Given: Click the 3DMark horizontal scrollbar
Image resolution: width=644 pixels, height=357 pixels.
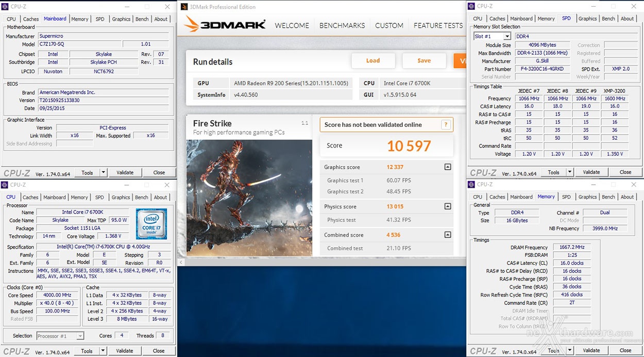Looking at the screenshot, I should pos(323,263).
